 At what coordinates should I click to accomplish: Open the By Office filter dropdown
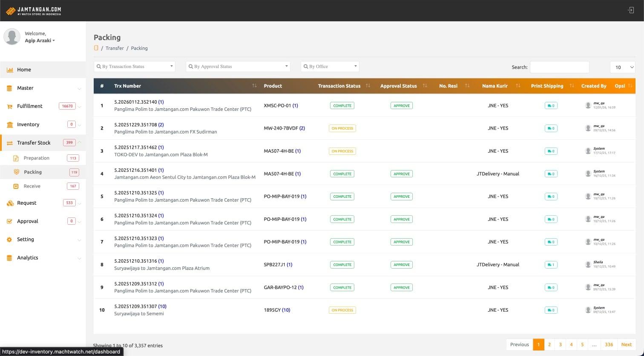pyautogui.click(x=330, y=67)
